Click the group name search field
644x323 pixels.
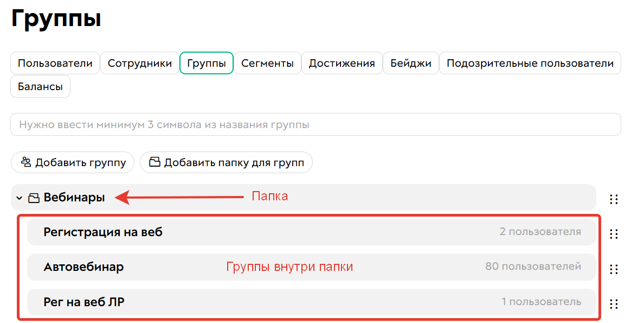(x=315, y=124)
